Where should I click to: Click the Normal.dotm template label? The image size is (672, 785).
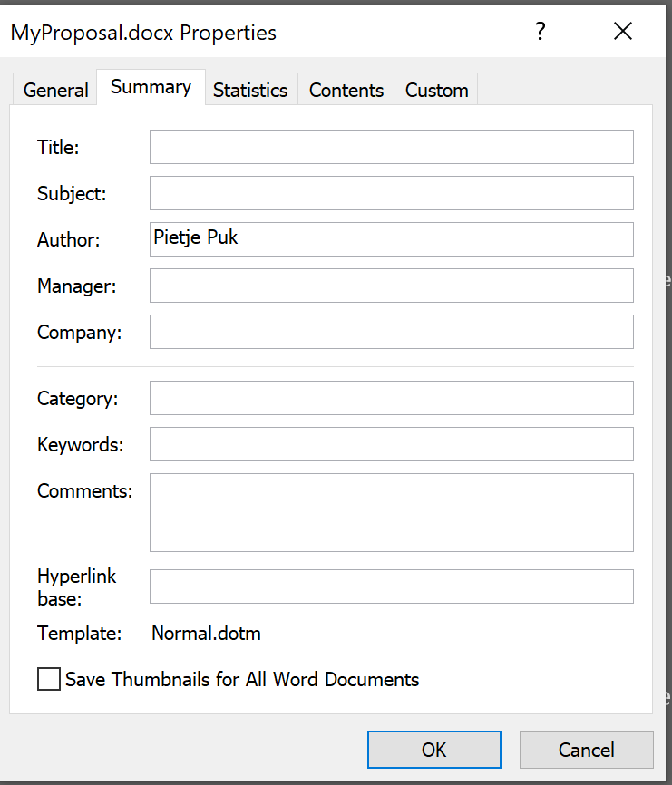(206, 633)
